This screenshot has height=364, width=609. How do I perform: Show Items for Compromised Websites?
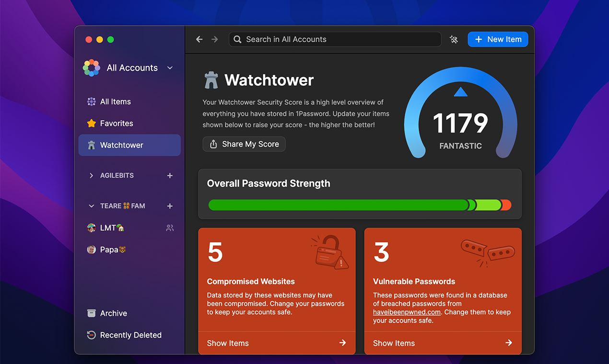coord(277,343)
